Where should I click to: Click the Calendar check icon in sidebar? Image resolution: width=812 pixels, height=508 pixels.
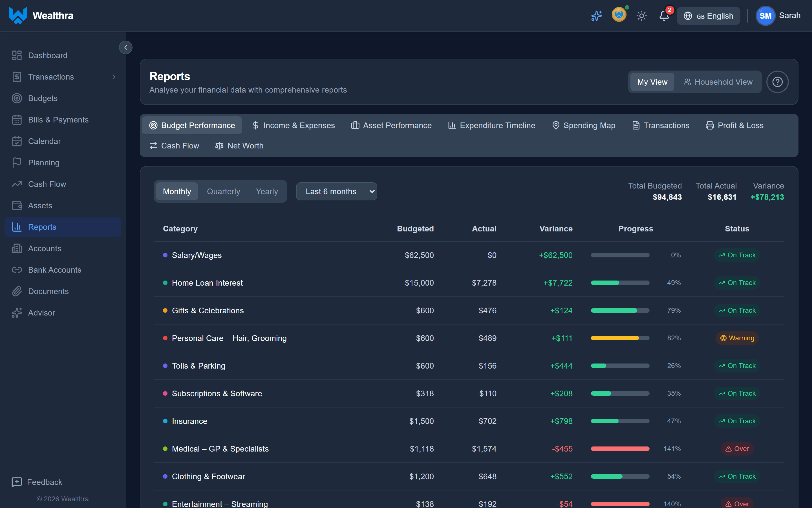tap(17, 141)
